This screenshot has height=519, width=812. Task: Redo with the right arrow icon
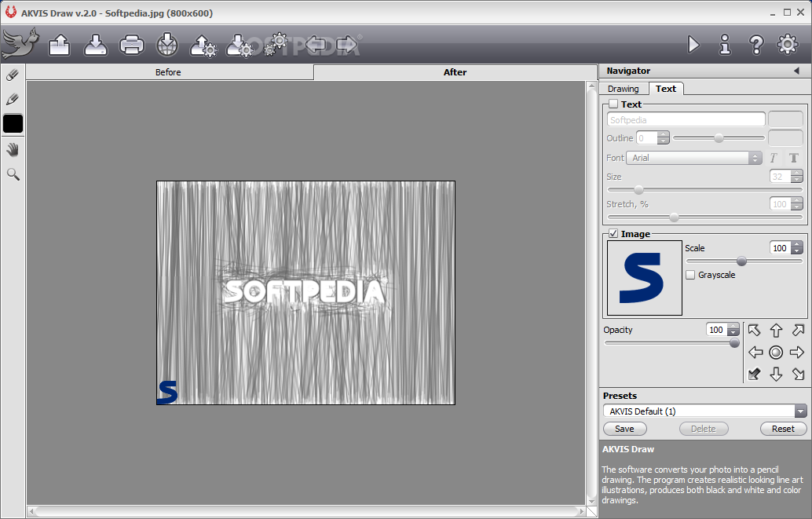coord(346,45)
